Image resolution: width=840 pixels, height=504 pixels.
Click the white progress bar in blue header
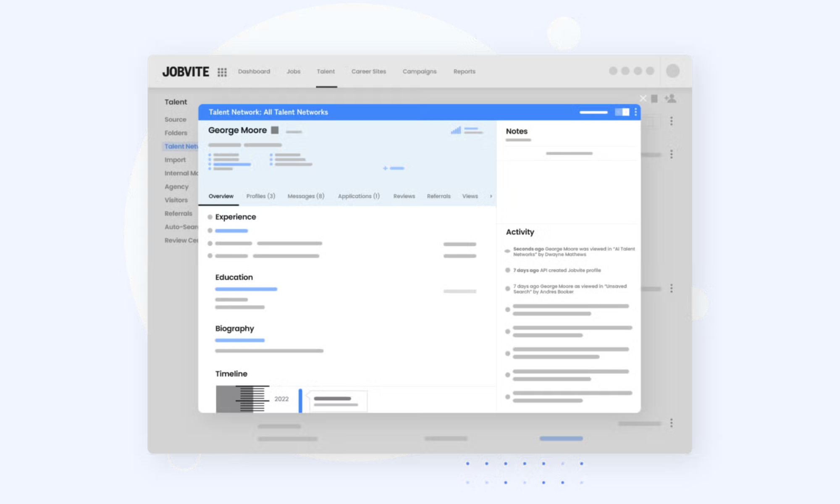[593, 112]
